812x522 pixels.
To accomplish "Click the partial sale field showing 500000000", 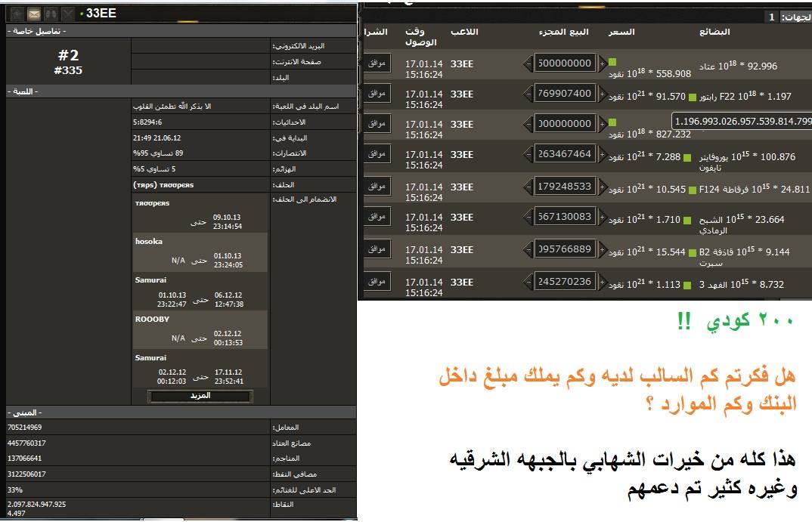I will (565, 63).
